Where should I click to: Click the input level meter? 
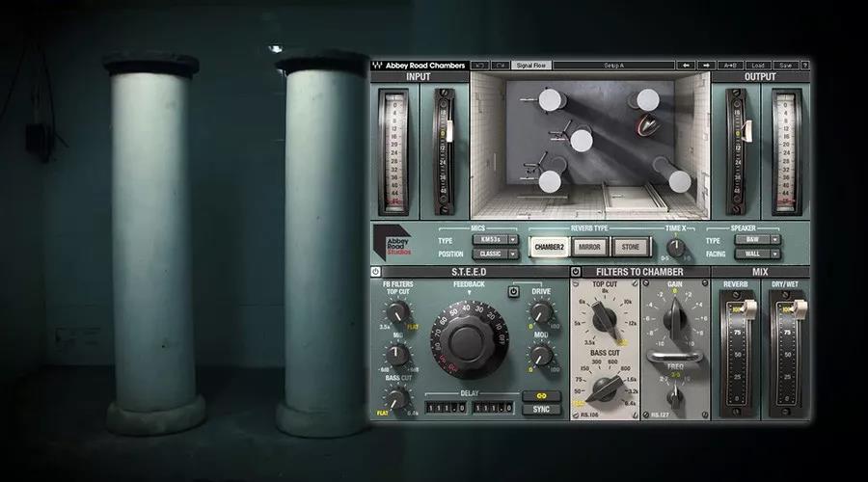[394, 152]
